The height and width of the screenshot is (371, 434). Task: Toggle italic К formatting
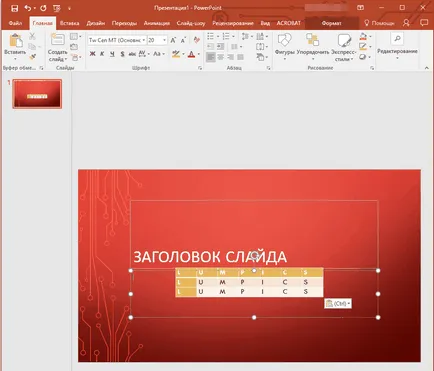click(102, 54)
